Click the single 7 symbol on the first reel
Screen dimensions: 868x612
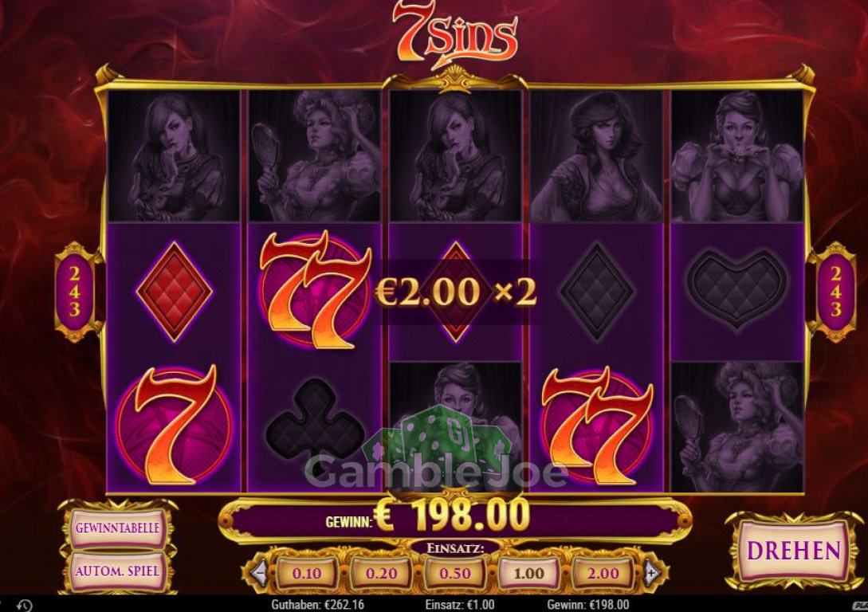(x=174, y=426)
